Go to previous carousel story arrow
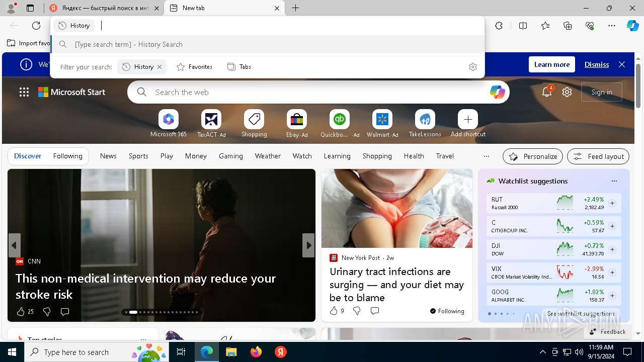The image size is (644, 362). pyautogui.click(x=14, y=245)
